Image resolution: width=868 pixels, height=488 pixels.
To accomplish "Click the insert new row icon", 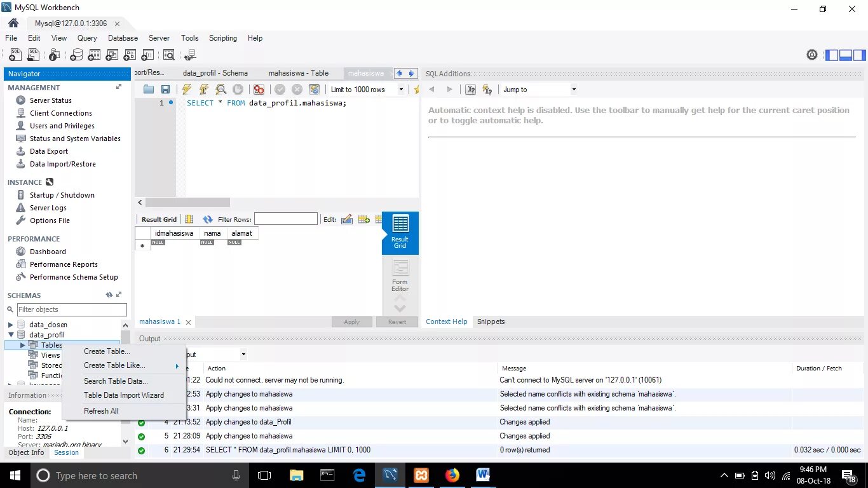I will (x=364, y=219).
